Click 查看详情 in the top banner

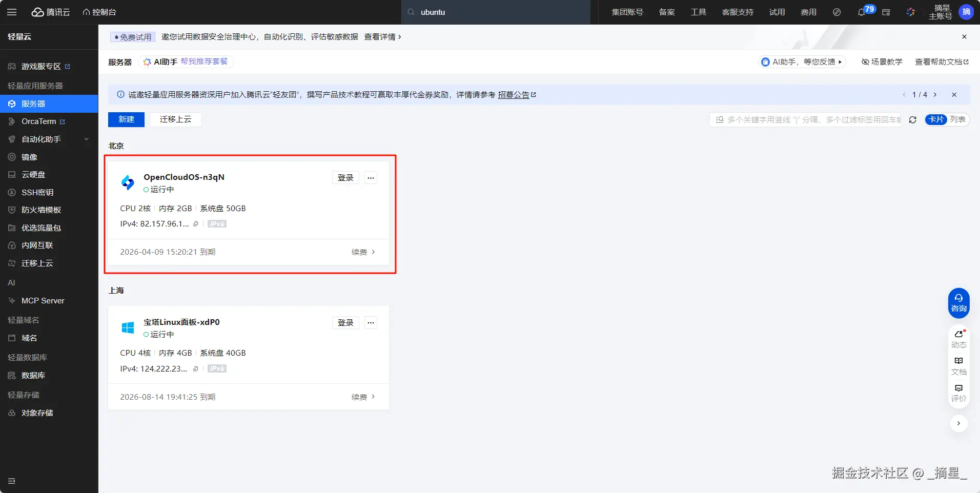382,37
